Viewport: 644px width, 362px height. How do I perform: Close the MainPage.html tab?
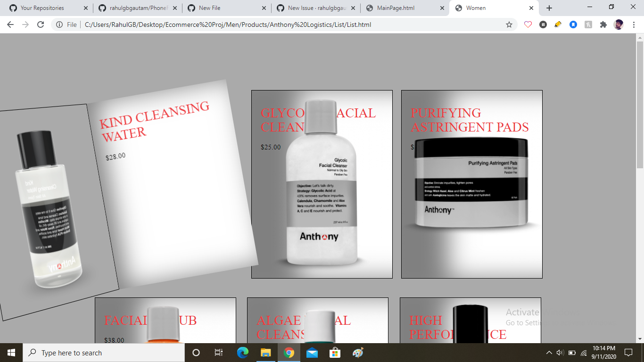pos(442,8)
